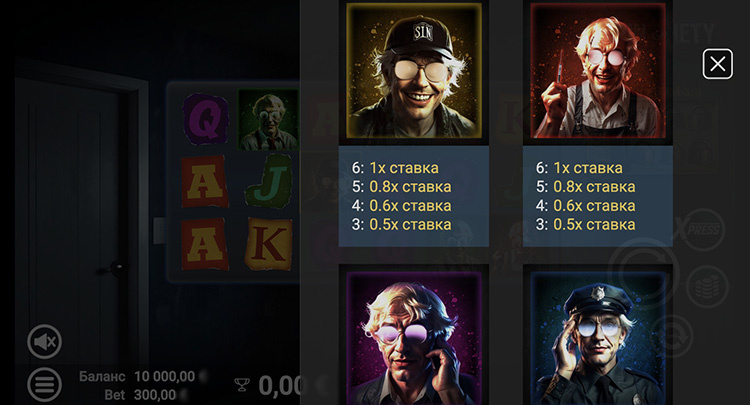The width and height of the screenshot is (750, 405).
Task: Click the Xpress turbo spin button
Action: click(x=698, y=230)
